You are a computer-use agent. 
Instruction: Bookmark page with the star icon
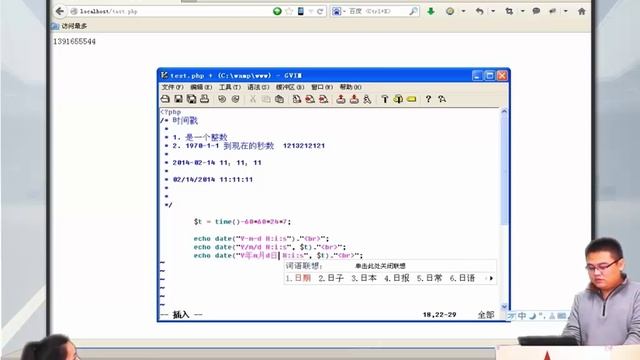pyautogui.click(x=289, y=11)
